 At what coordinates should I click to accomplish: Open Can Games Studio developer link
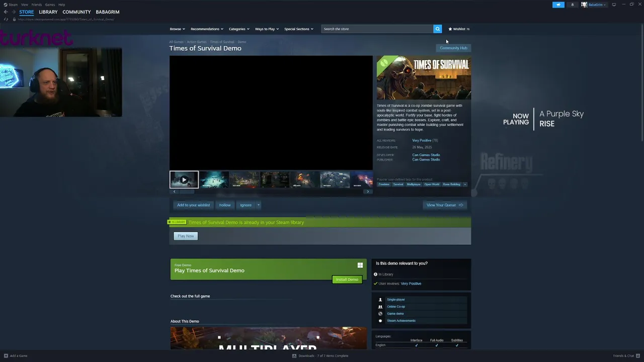(x=426, y=155)
